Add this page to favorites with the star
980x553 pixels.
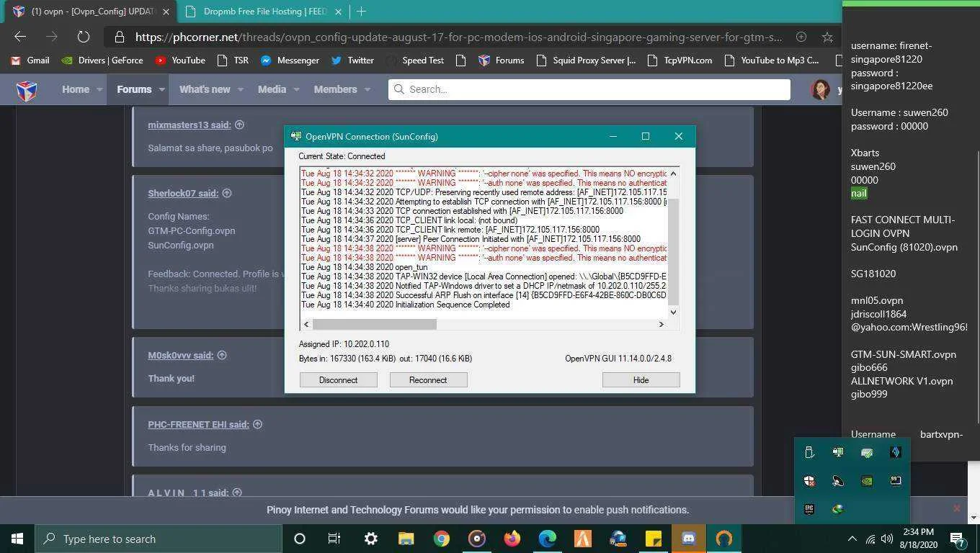[827, 37]
